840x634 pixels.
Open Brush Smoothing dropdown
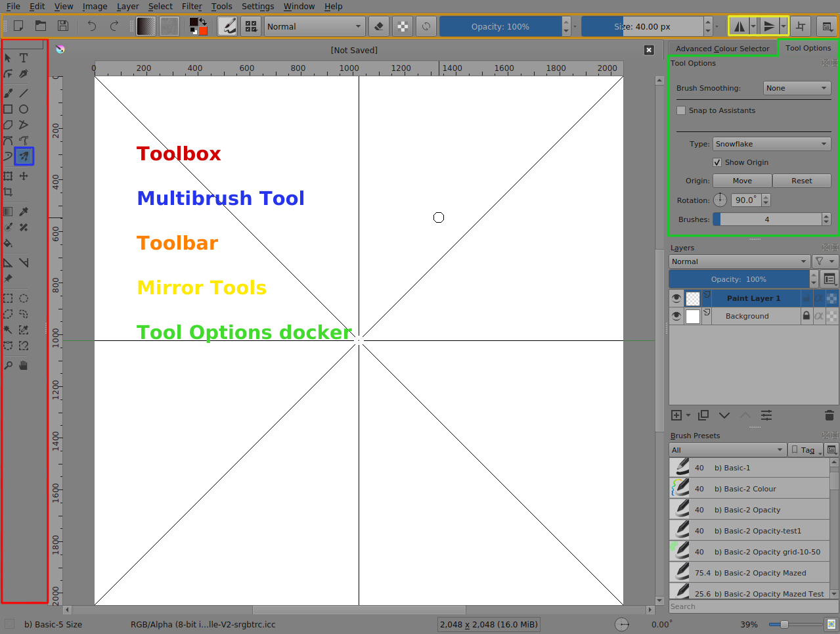[797, 88]
